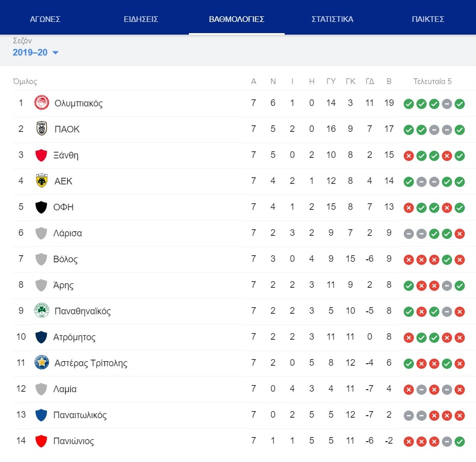The height and width of the screenshot is (462, 476).
Task: Switch to the ΑΓΩΝΕΣ tab
Action: point(45,19)
